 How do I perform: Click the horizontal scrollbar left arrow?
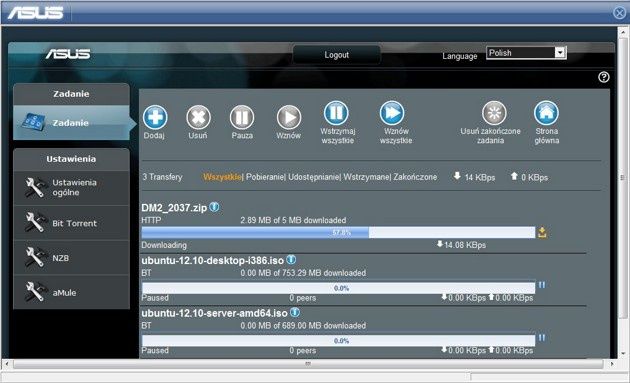pos(6,364)
